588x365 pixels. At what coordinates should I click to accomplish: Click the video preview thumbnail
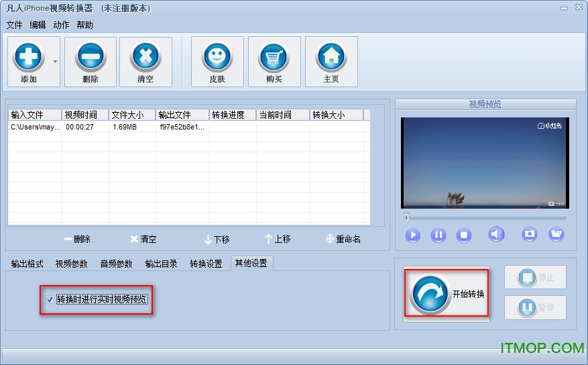pyautogui.click(x=485, y=163)
